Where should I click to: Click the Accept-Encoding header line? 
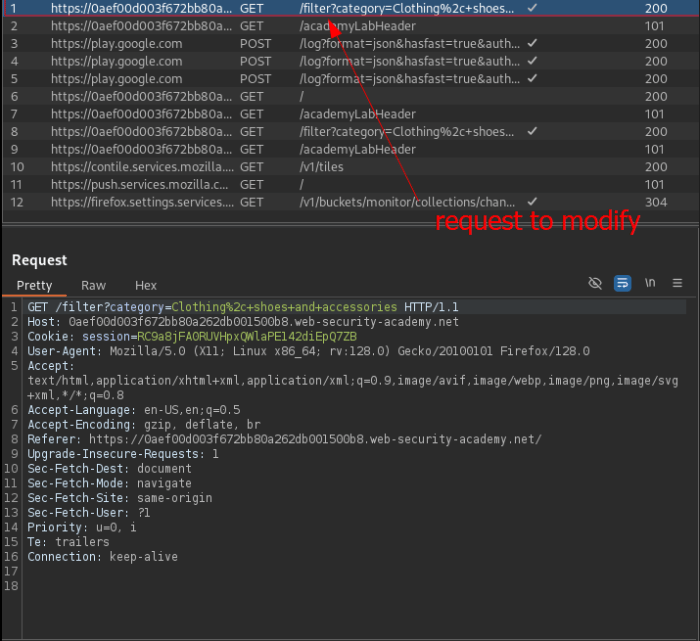[x=144, y=425]
